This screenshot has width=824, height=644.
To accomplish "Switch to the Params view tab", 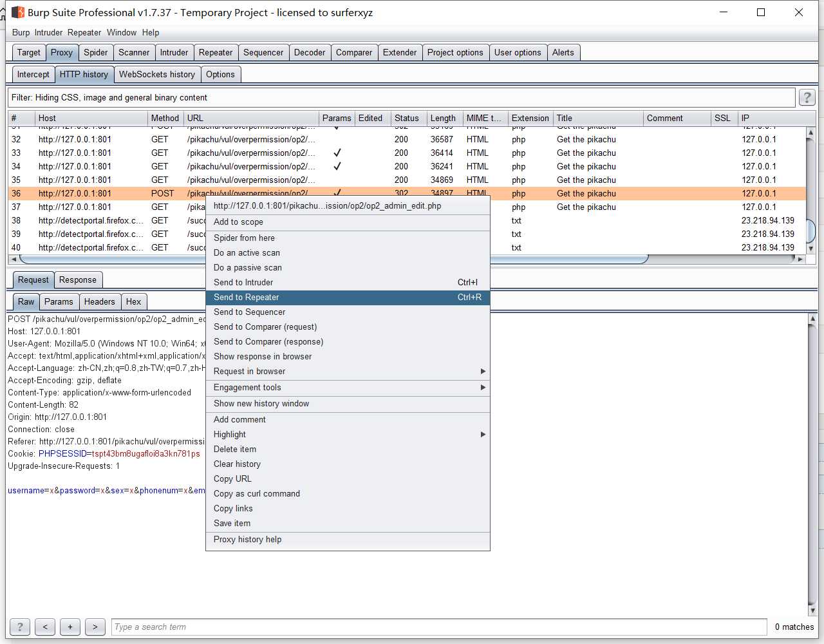I will pyautogui.click(x=59, y=301).
